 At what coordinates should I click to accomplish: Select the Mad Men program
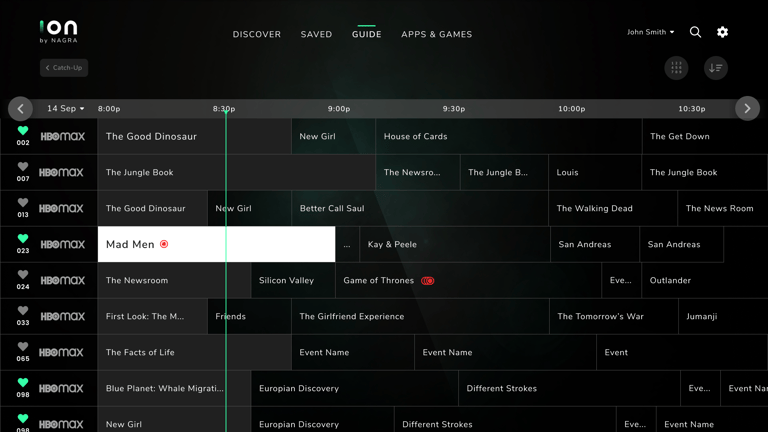click(216, 244)
